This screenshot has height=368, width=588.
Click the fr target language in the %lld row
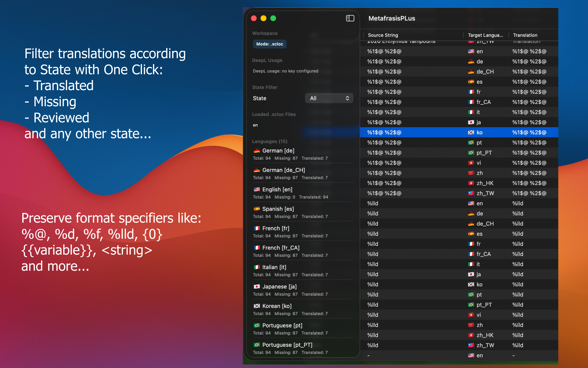click(478, 244)
